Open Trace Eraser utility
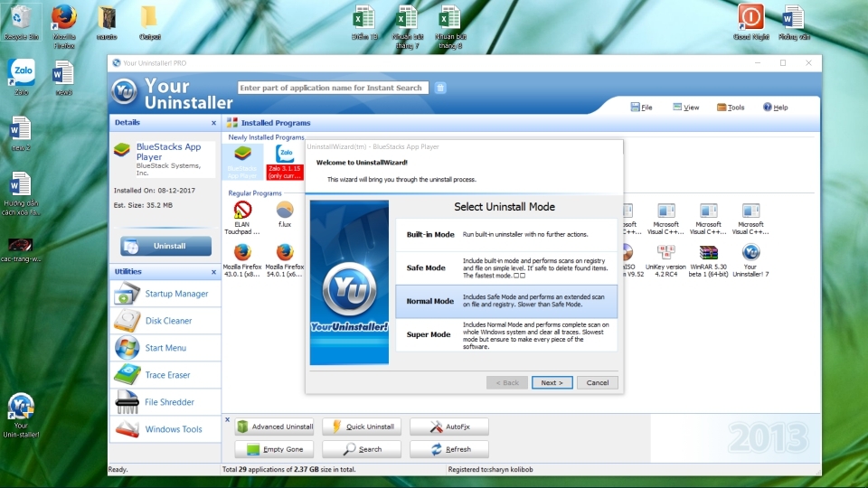 click(x=165, y=374)
